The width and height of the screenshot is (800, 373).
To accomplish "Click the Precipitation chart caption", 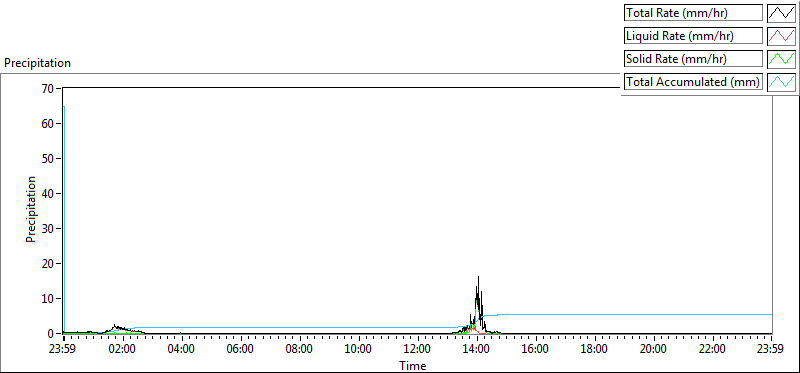I will coord(37,63).
